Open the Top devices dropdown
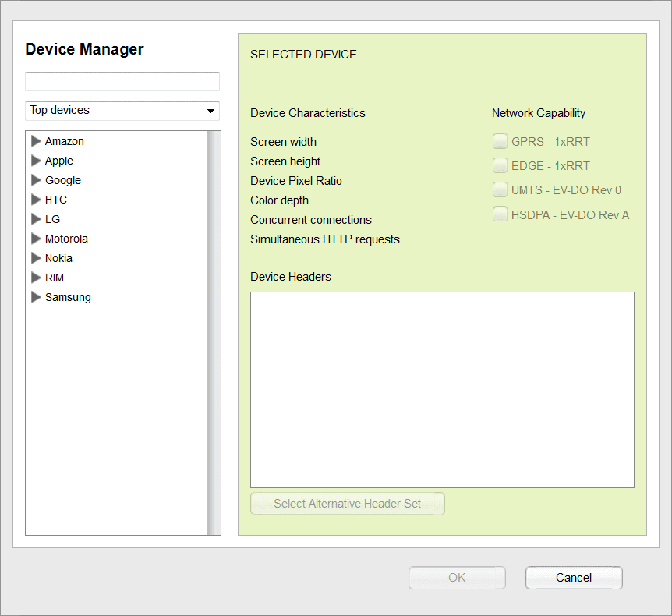 [x=122, y=111]
